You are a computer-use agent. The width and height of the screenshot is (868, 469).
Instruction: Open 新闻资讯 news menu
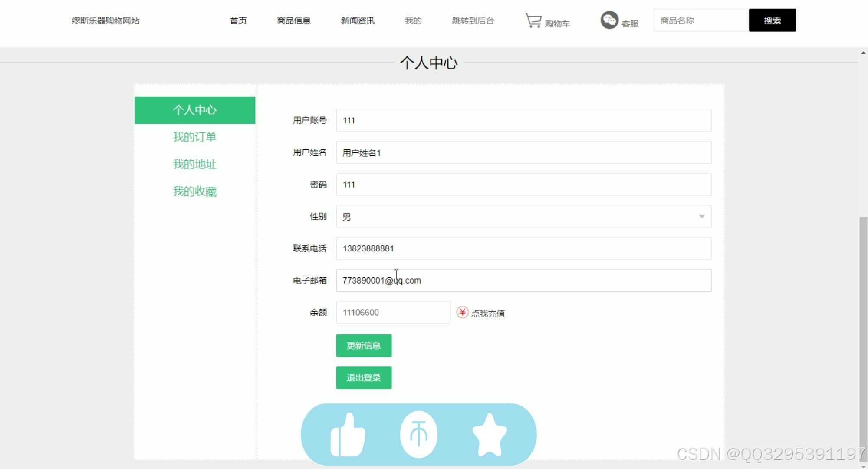coord(358,20)
